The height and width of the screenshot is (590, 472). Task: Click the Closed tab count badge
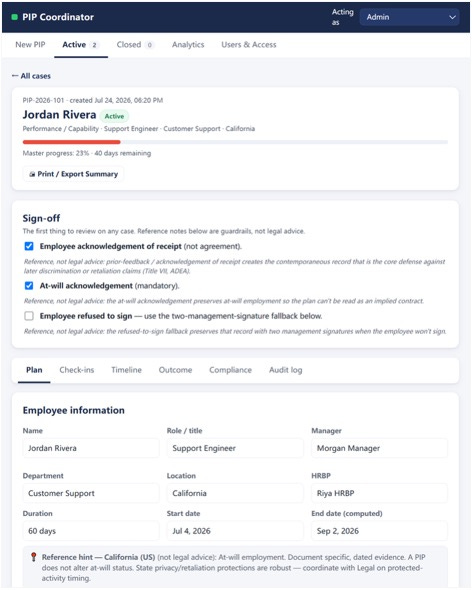click(x=149, y=45)
